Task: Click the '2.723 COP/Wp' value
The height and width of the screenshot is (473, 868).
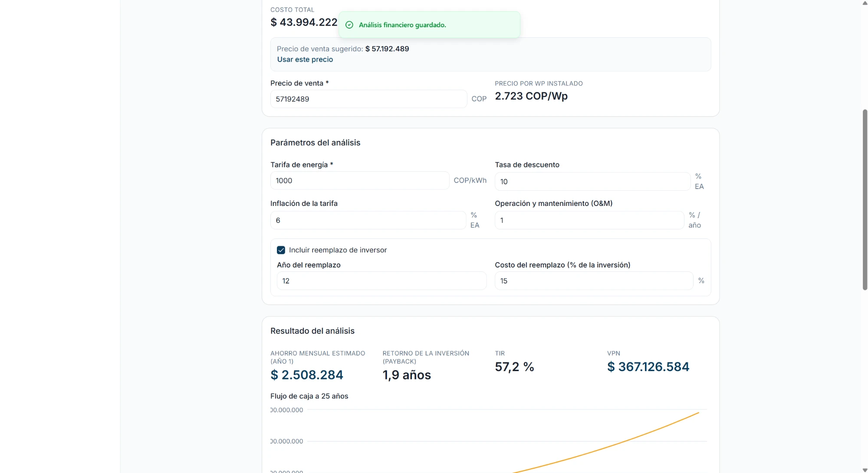Action: (x=531, y=96)
